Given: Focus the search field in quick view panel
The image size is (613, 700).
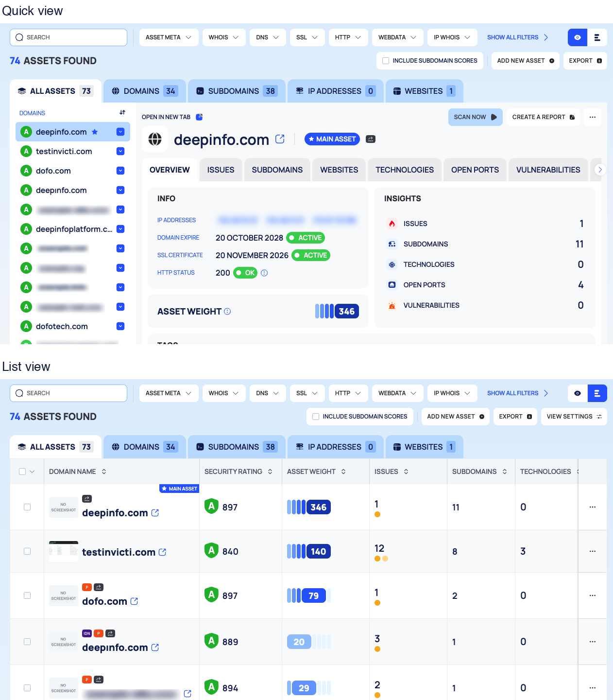Looking at the screenshot, I should tap(68, 37).
